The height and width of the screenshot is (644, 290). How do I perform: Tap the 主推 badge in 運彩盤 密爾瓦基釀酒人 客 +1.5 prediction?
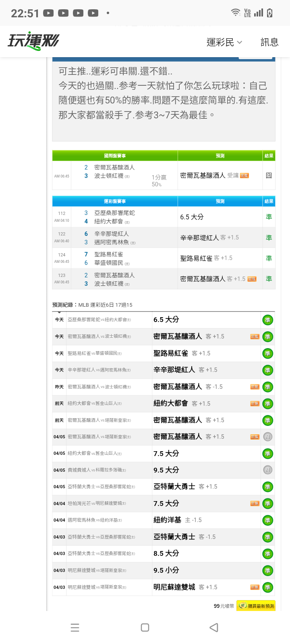point(252,279)
